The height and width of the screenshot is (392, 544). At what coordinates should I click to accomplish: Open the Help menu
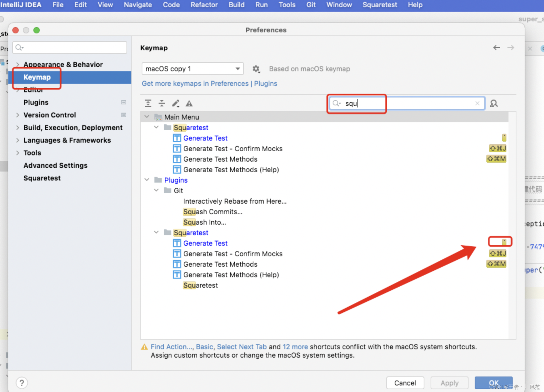415,5
